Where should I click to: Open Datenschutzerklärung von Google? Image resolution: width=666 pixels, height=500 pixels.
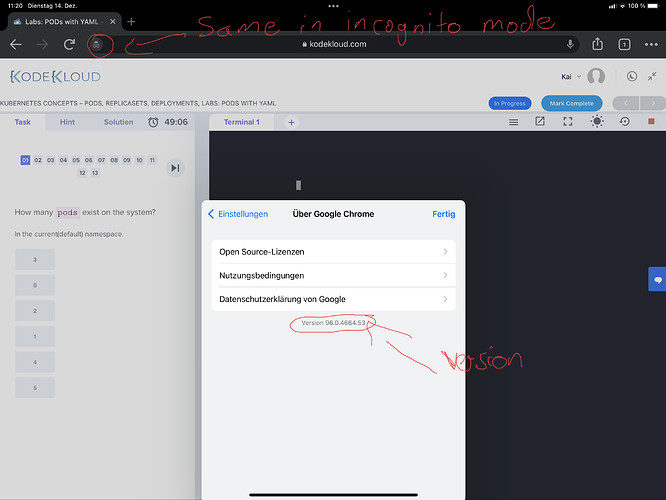coord(333,299)
